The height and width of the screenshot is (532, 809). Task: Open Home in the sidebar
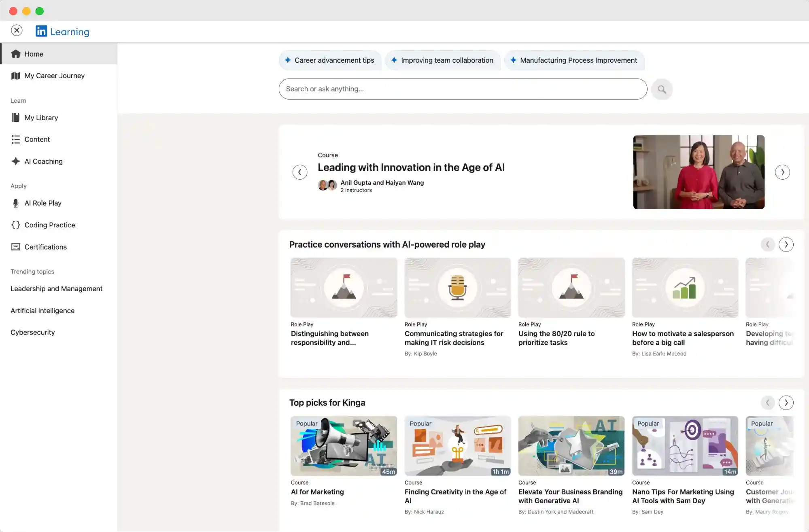(x=59, y=54)
